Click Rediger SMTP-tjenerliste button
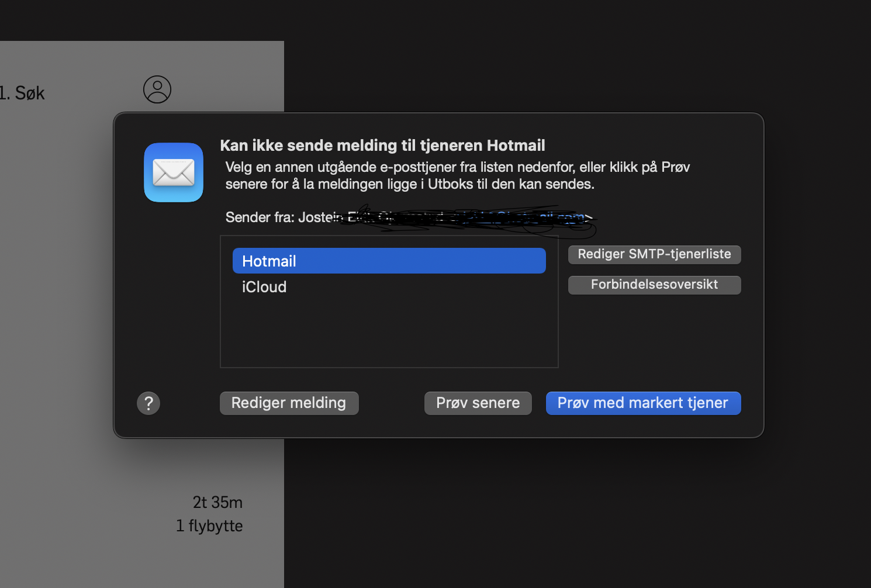The image size is (871, 588). point(655,254)
